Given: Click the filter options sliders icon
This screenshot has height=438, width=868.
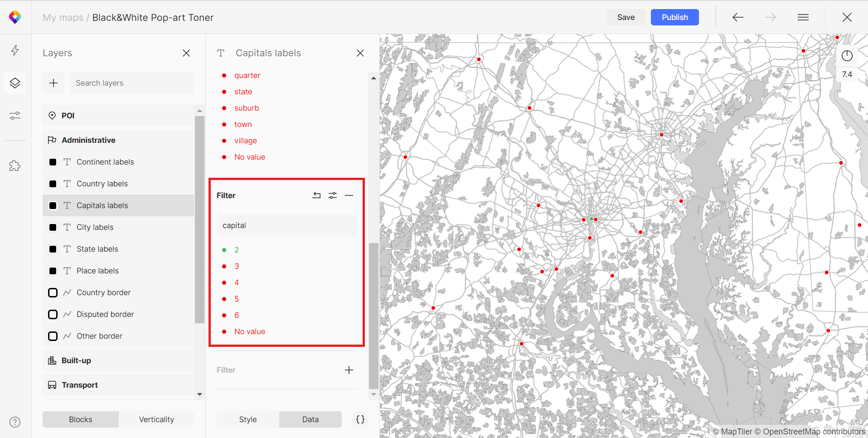Looking at the screenshot, I should [x=333, y=195].
